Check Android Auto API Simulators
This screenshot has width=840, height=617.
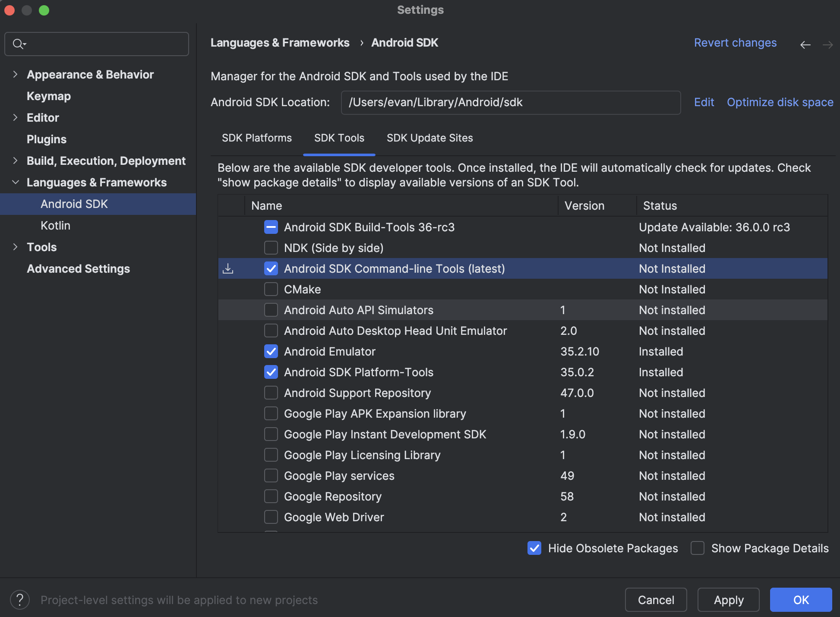[271, 310]
